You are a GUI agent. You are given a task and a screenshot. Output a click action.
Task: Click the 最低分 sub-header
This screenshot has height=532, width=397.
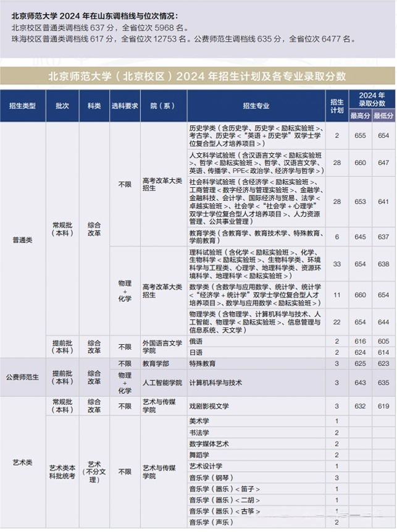tap(383, 116)
